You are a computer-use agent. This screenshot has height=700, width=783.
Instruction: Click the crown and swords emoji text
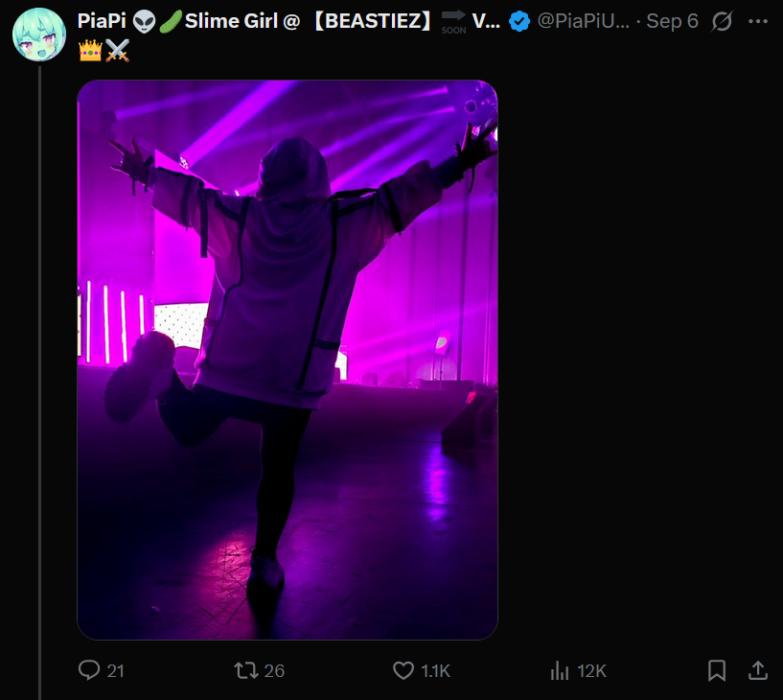(104, 51)
